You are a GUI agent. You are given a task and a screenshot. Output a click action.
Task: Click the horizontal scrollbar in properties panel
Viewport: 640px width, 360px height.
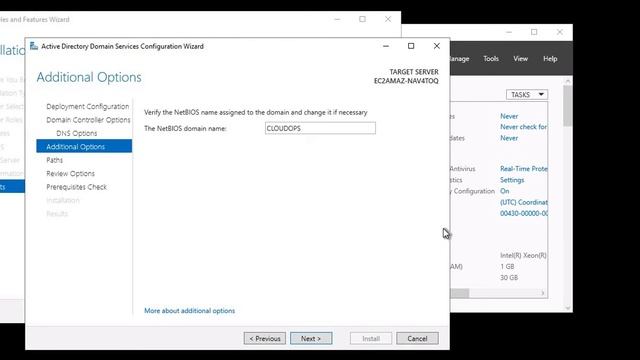tap(460, 293)
